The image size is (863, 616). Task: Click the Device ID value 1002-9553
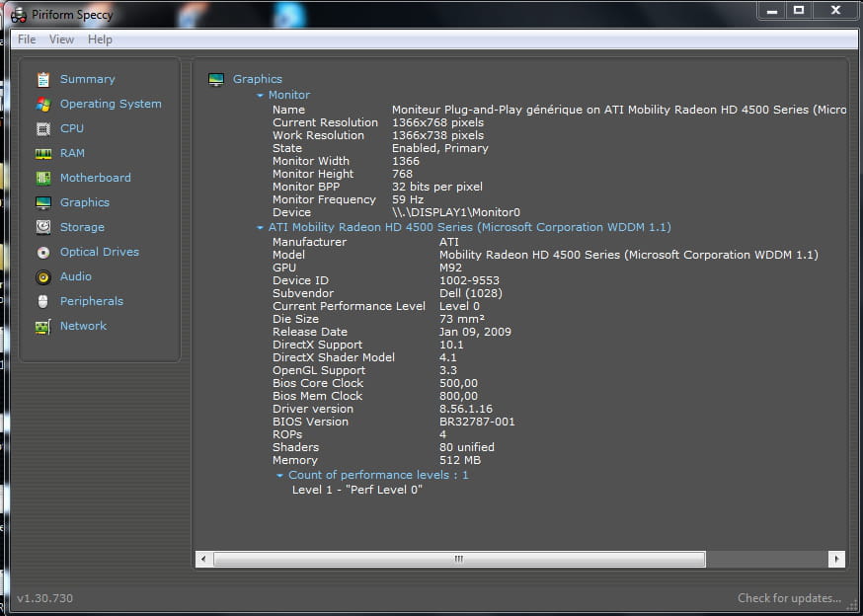(x=469, y=280)
